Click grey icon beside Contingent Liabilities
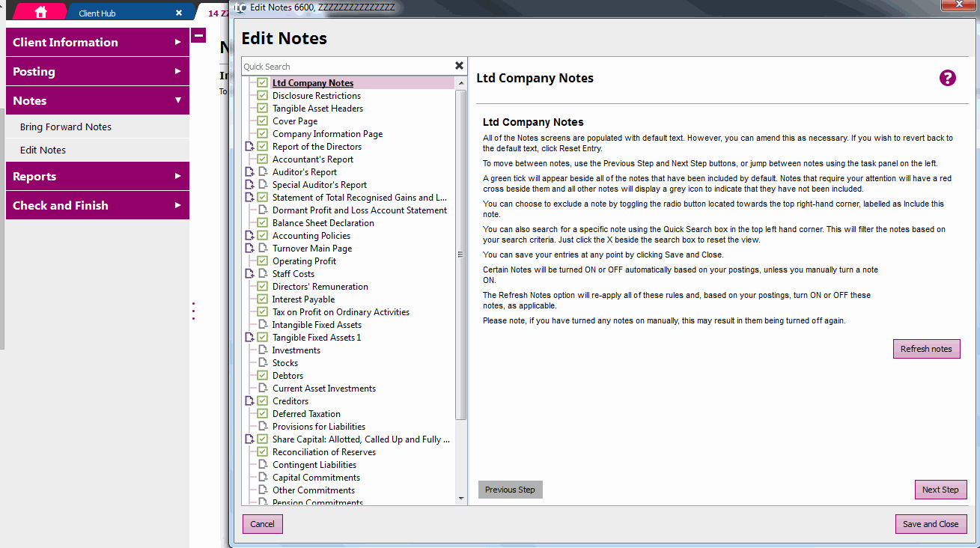 pos(262,465)
